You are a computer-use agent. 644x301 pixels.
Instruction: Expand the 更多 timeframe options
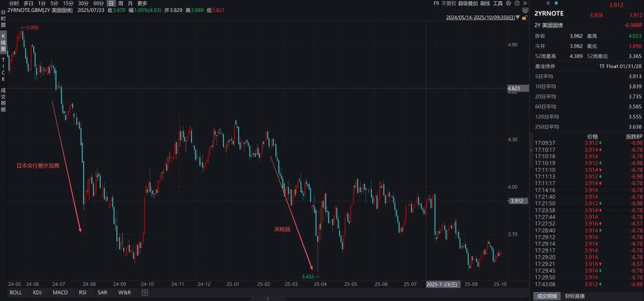(142, 4)
